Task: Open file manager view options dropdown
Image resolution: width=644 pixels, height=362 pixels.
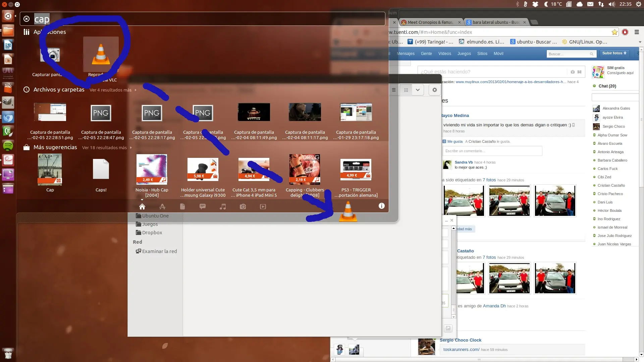Action: point(418,90)
